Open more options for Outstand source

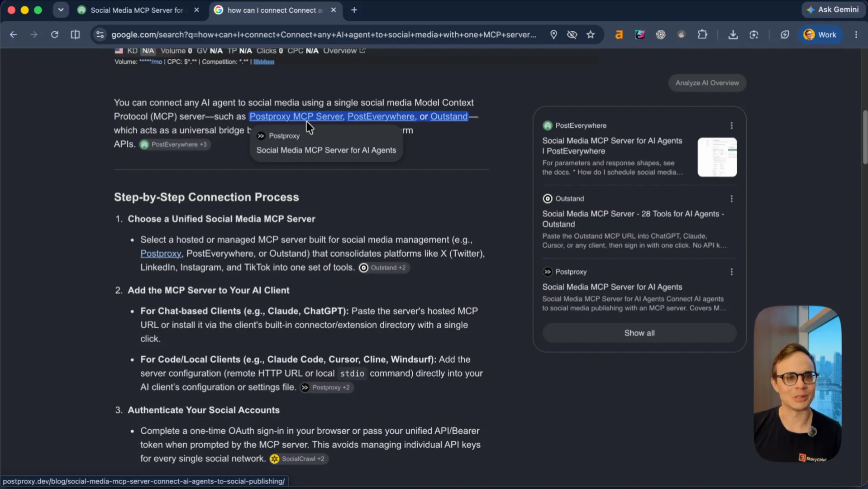pyautogui.click(x=732, y=199)
